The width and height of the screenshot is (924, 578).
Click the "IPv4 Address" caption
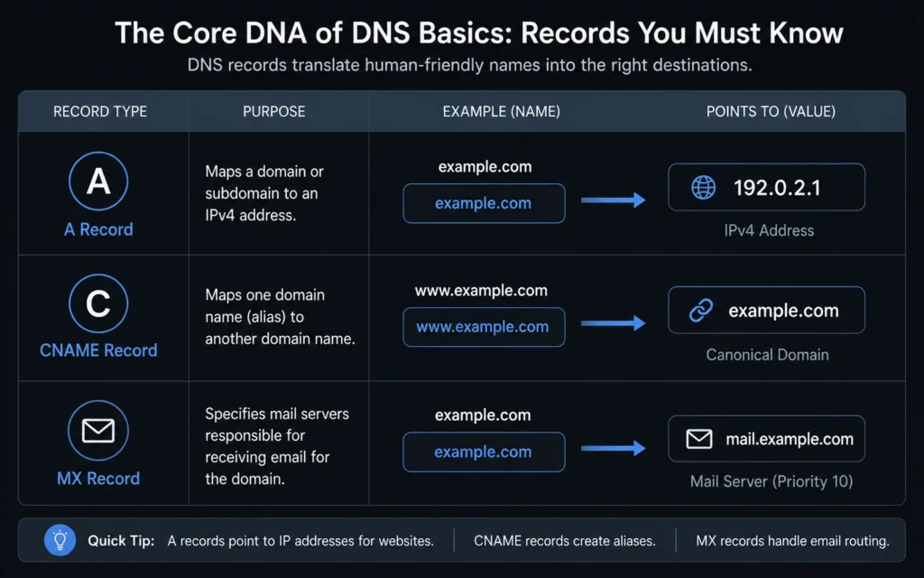coord(769,230)
